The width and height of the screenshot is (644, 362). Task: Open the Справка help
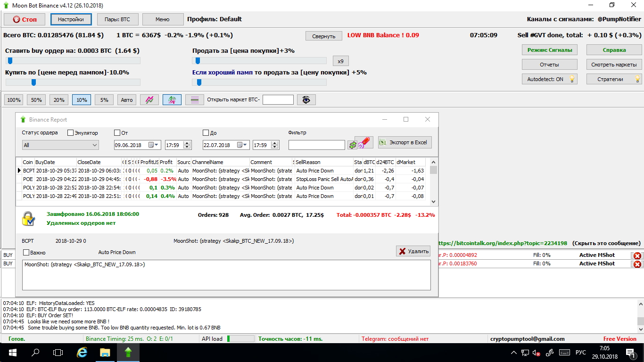(614, 50)
